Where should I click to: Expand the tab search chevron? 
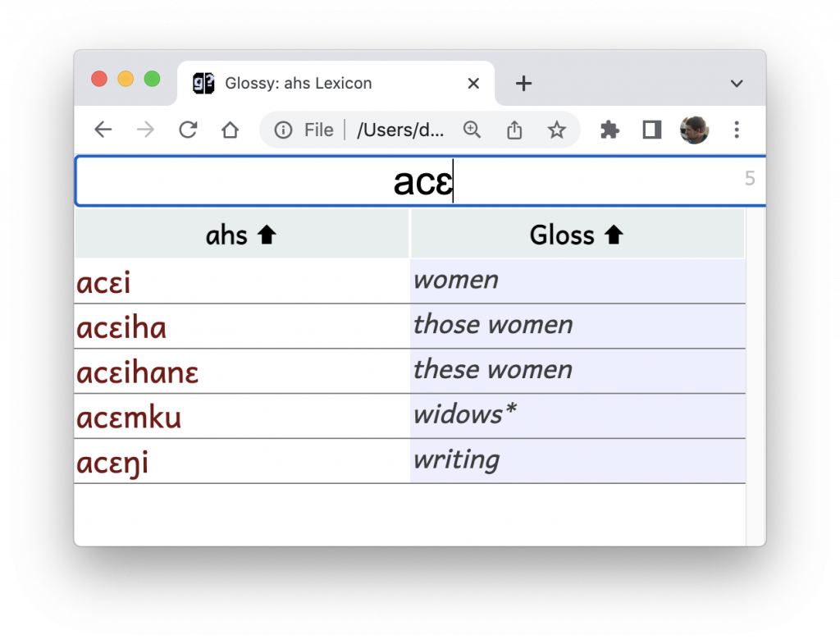coord(737,84)
